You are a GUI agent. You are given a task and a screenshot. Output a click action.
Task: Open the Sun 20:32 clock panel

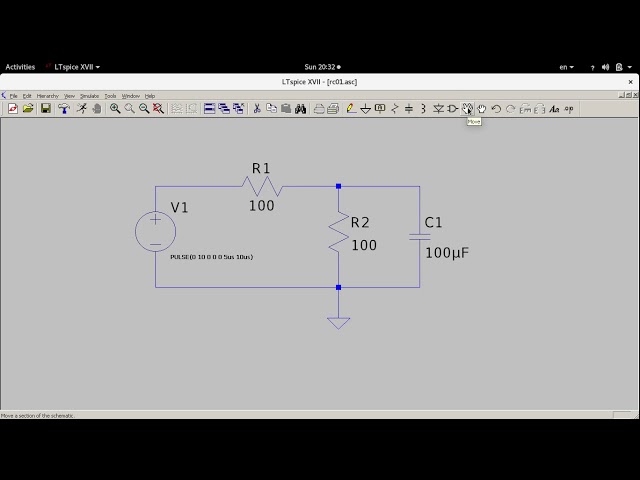322,67
